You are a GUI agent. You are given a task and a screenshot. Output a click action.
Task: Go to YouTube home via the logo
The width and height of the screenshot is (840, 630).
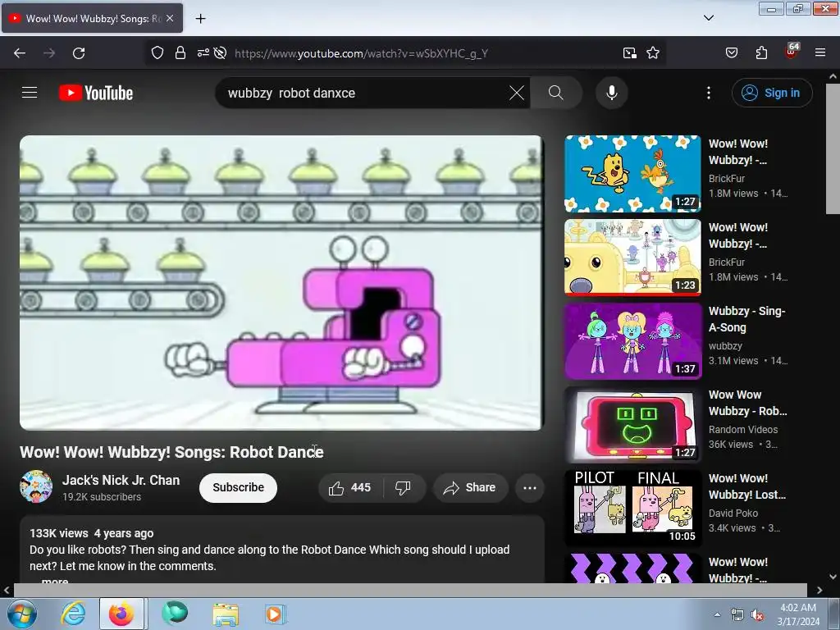pyautogui.click(x=96, y=93)
